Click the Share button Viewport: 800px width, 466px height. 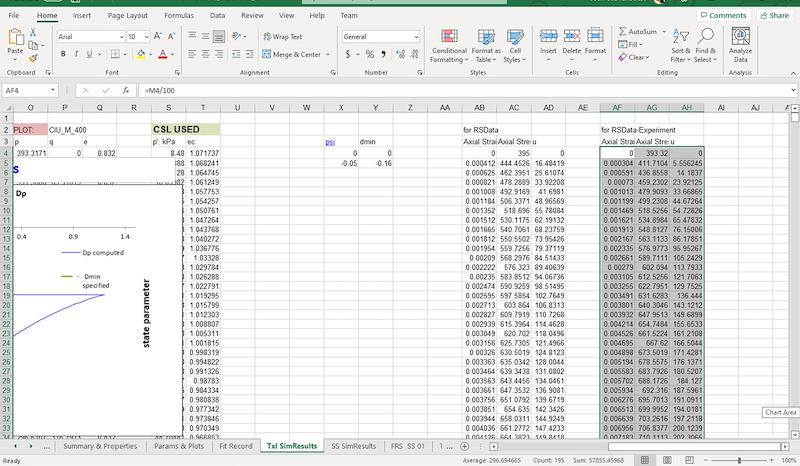(x=773, y=16)
